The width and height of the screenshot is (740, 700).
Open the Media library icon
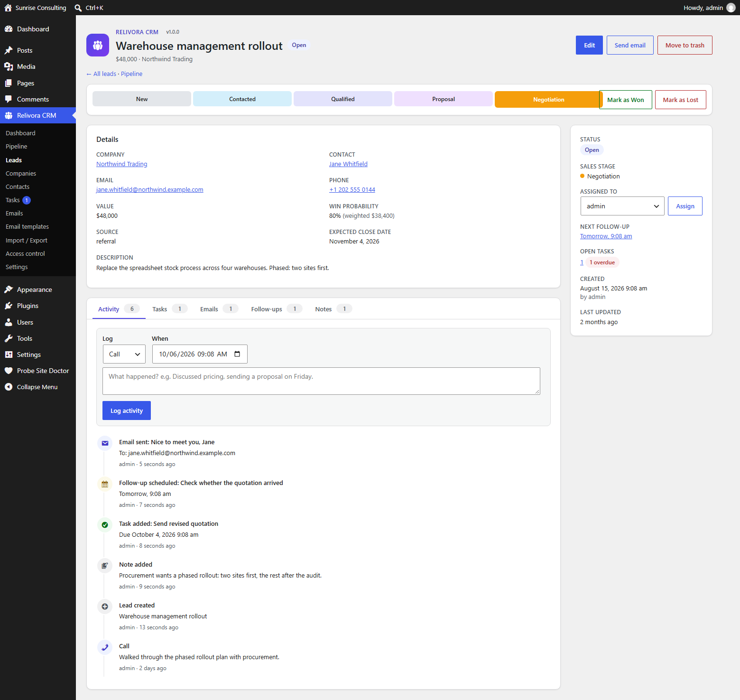tap(9, 66)
